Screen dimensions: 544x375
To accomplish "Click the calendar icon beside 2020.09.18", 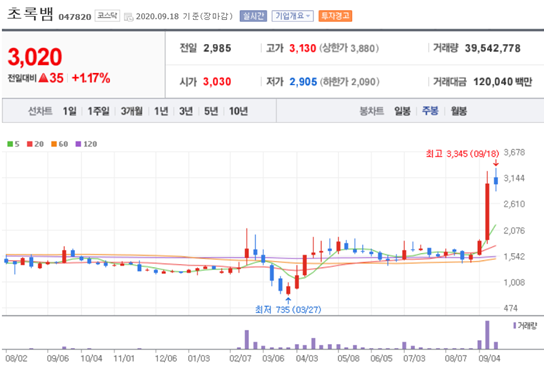I will [128, 17].
